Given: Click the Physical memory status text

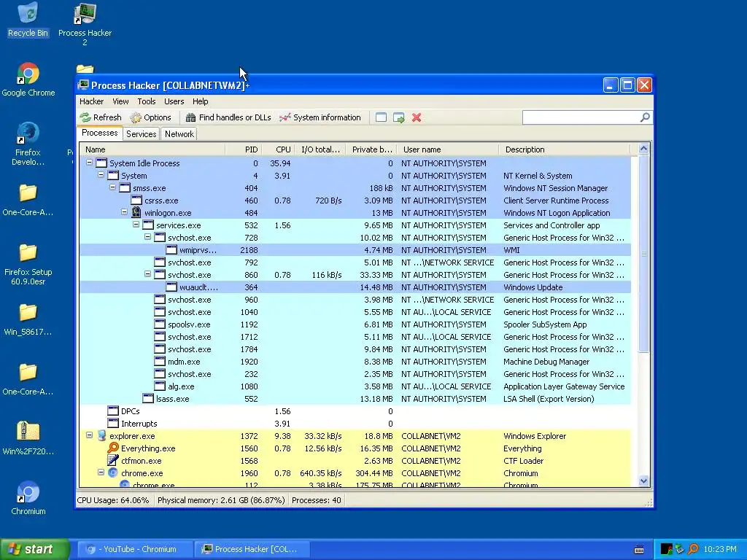Looking at the screenshot, I should tap(221, 500).
